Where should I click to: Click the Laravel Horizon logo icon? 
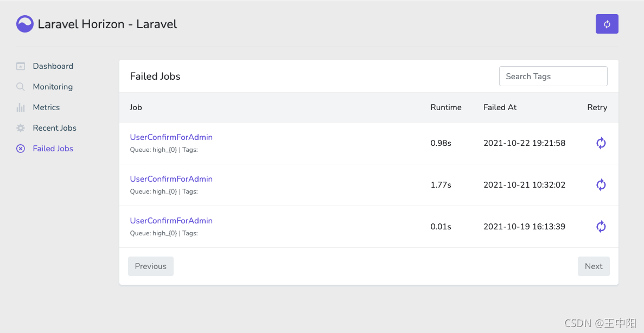pyautogui.click(x=25, y=24)
